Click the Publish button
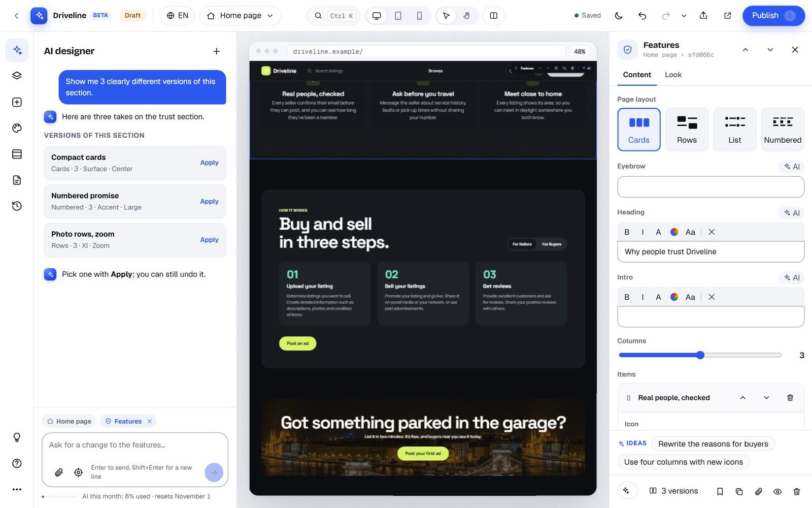 (773, 16)
